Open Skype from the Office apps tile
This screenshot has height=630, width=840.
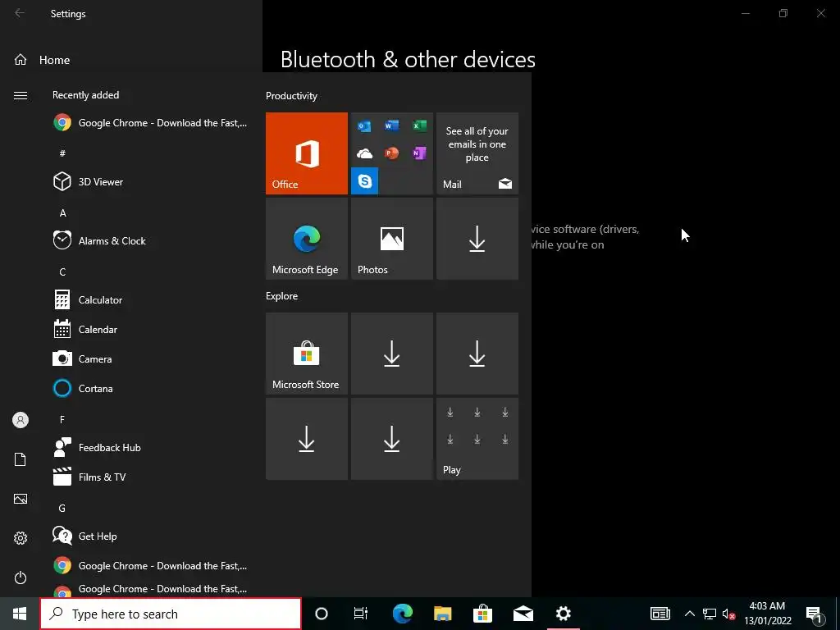(x=364, y=181)
